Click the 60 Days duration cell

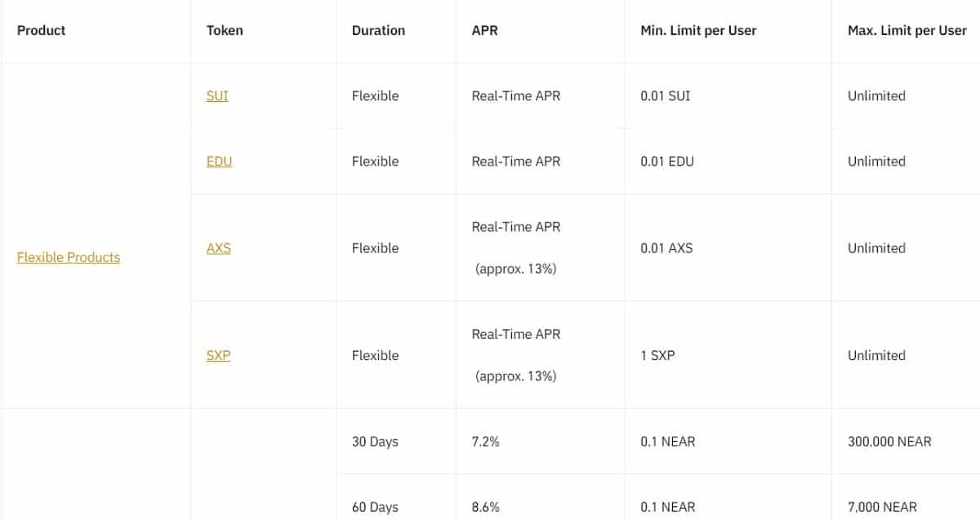pyautogui.click(x=375, y=507)
